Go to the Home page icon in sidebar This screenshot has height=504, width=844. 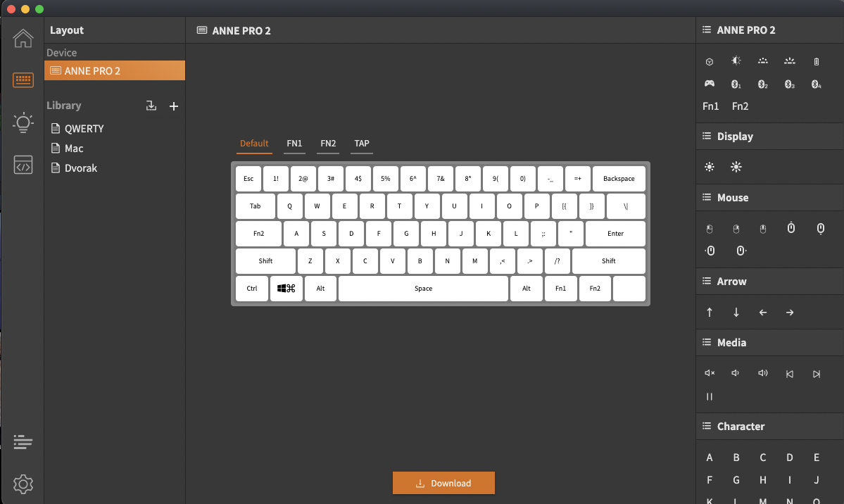[23, 39]
